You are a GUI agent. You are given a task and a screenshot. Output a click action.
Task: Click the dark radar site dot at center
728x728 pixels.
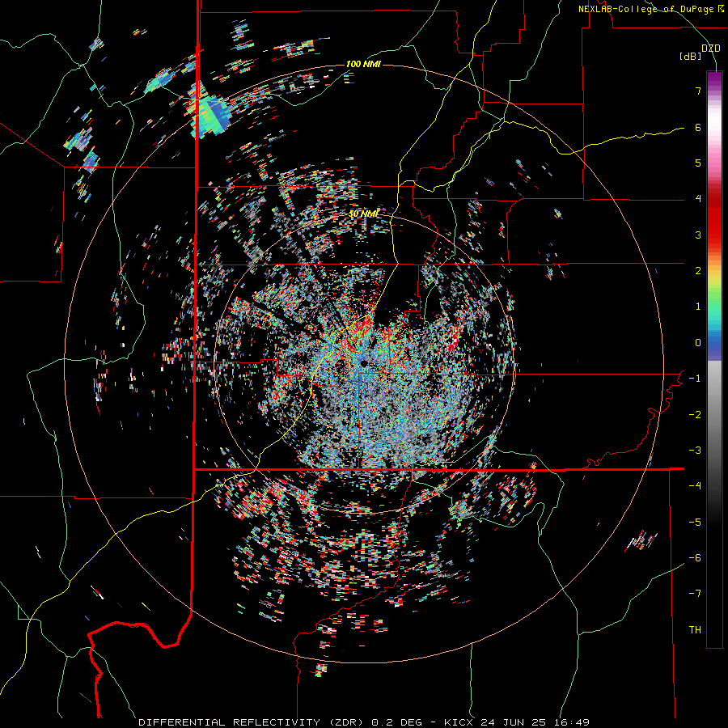pos(364,362)
